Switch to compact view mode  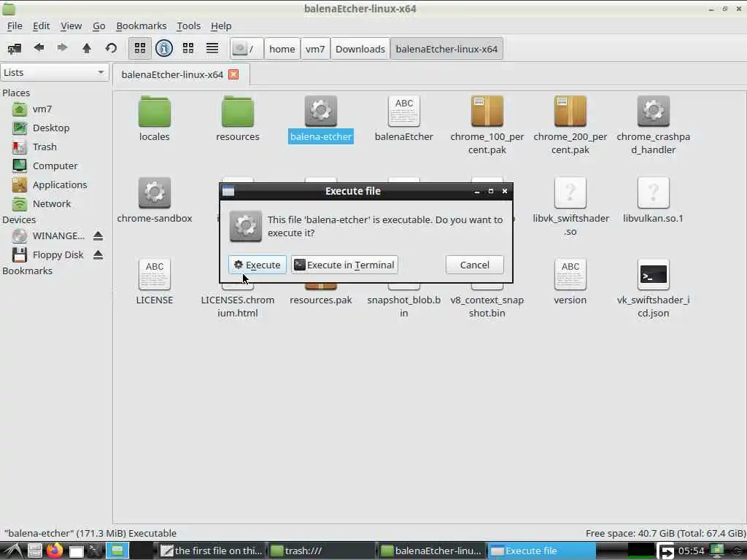click(188, 48)
